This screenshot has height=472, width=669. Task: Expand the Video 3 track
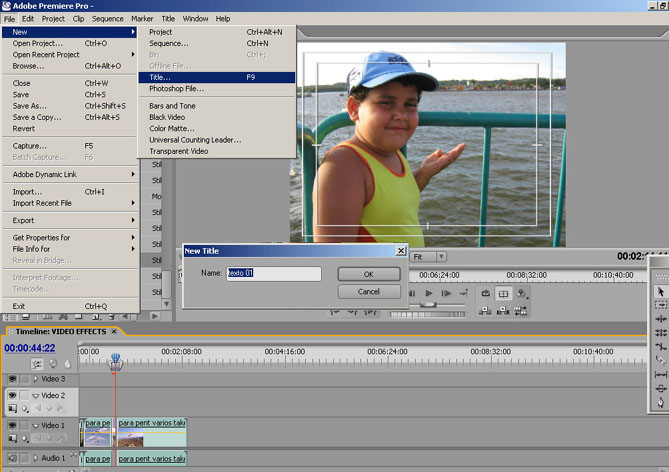coord(36,379)
